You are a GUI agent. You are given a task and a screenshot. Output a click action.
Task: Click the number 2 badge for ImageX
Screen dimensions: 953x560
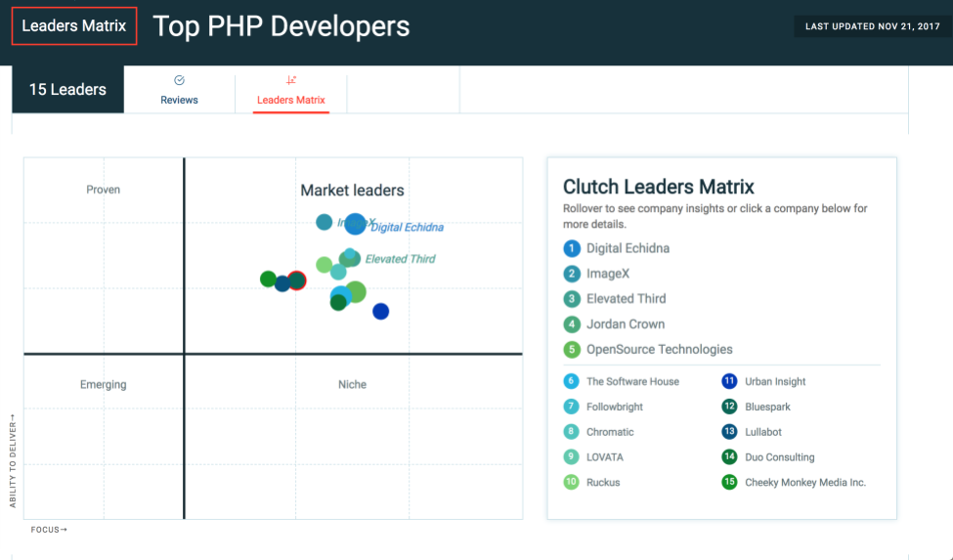pyautogui.click(x=572, y=274)
